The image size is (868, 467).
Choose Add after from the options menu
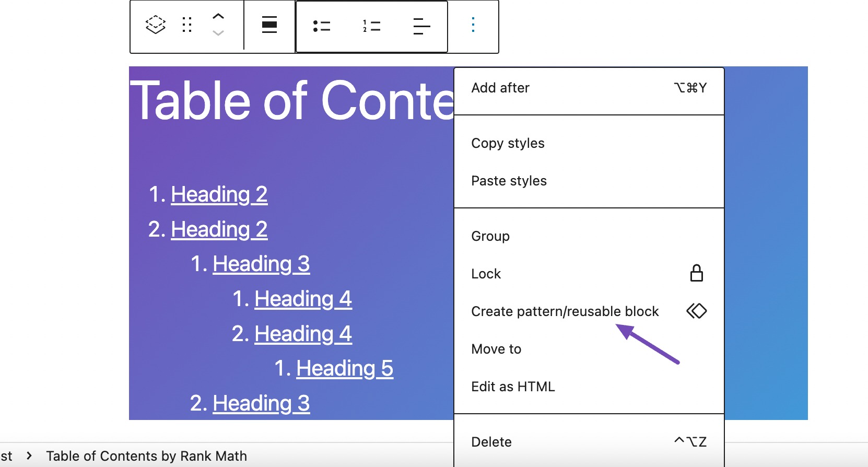click(589, 88)
